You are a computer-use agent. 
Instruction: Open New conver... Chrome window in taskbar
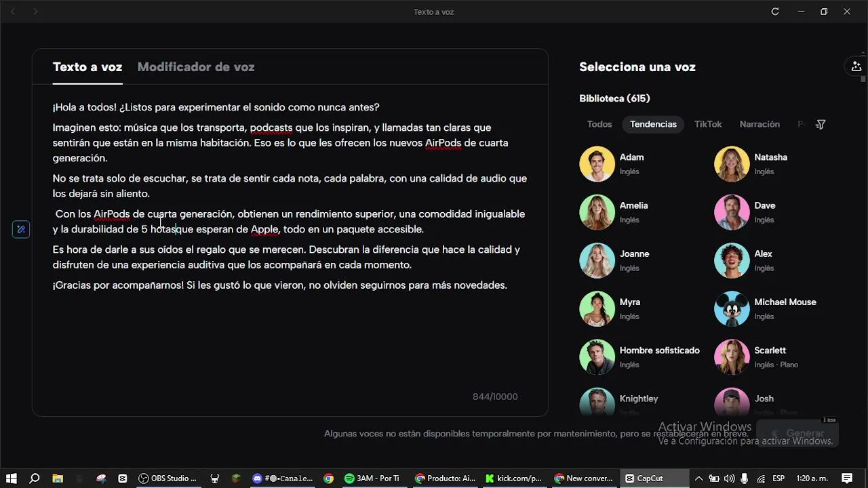584,479
